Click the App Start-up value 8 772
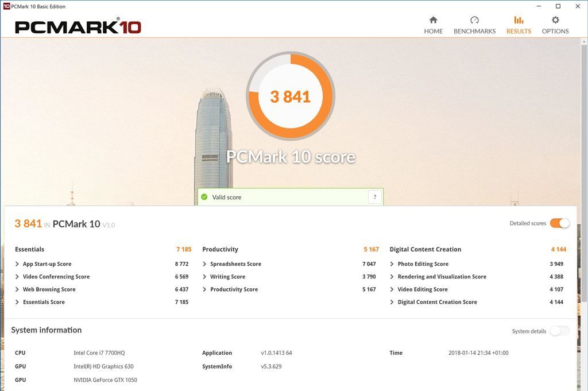 [181, 264]
